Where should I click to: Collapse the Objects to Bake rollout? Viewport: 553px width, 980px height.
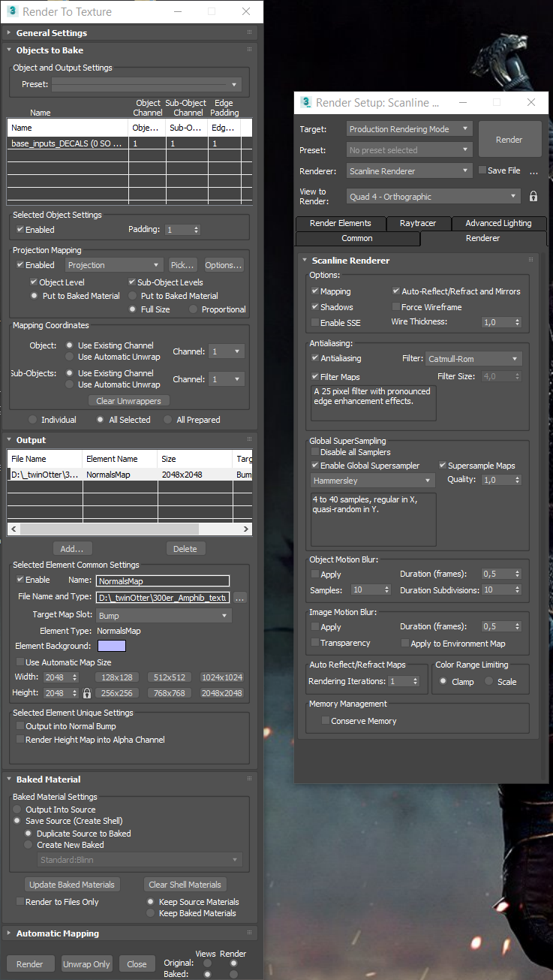click(x=8, y=50)
